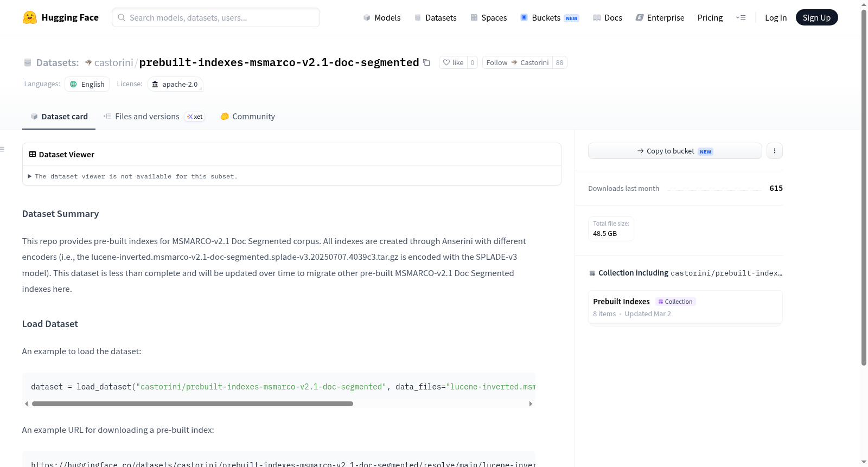Go to the Spaces page

pyautogui.click(x=489, y=17)
